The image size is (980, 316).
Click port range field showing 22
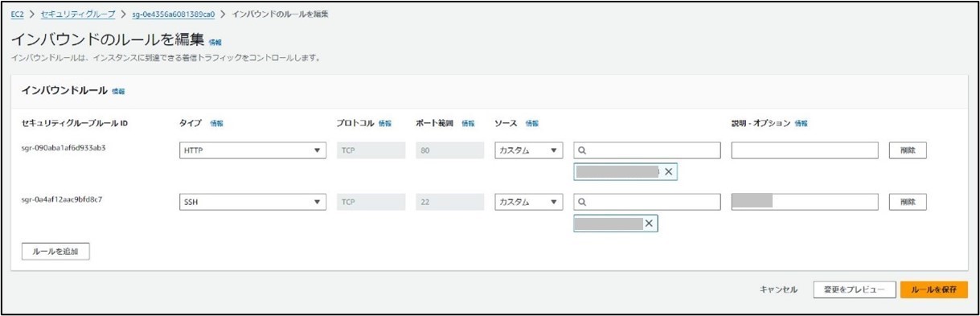click(449, 202)
